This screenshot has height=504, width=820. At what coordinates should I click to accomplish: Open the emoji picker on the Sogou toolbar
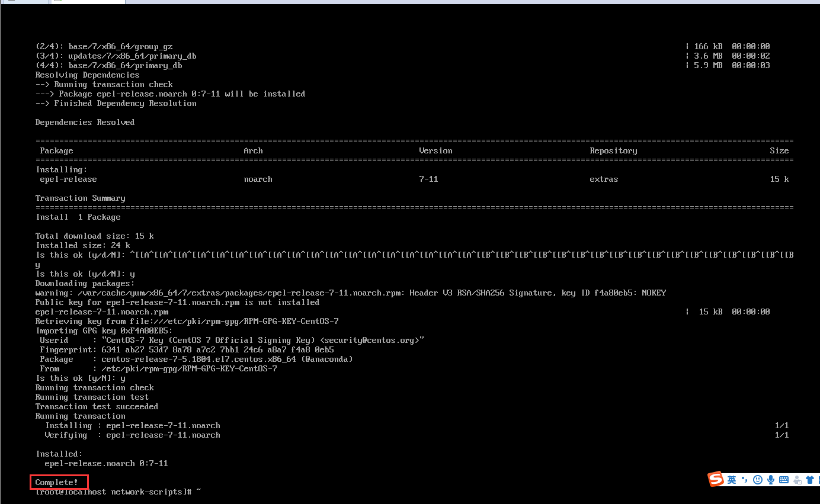click(x=758, y=480)
